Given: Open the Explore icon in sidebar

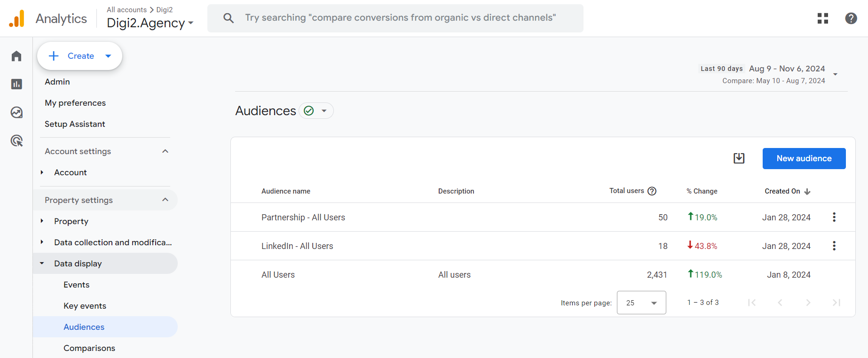Looking at the screenshot, I should pyautogui.click(x=16, y=112).
